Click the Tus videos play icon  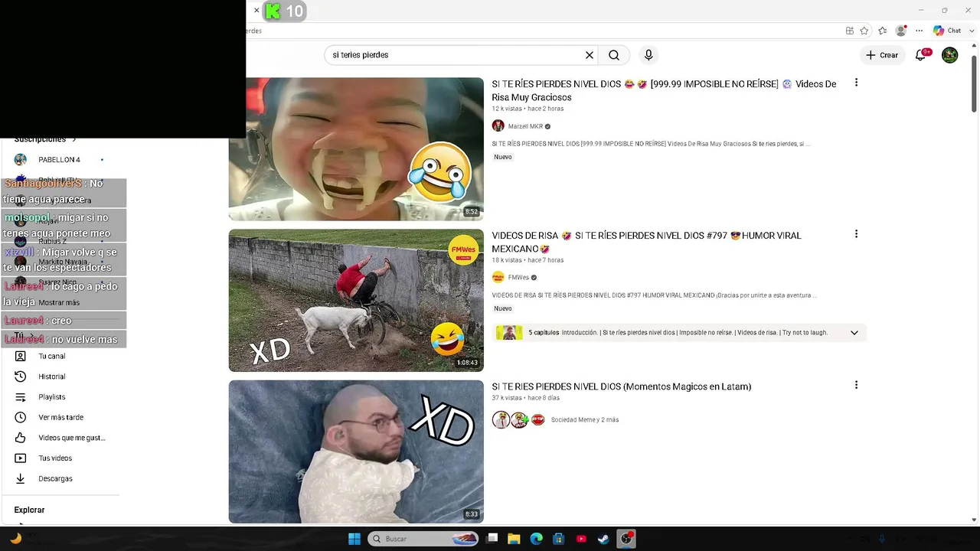click(x=21, y=458)
